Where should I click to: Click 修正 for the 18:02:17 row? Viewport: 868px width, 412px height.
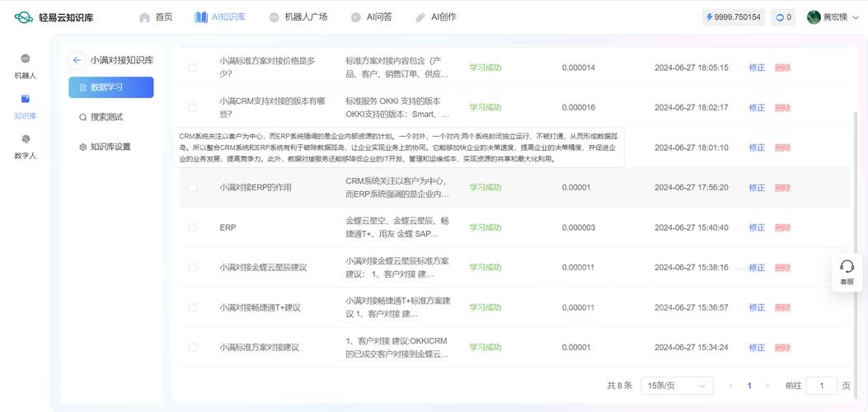(x=757, y=107)
